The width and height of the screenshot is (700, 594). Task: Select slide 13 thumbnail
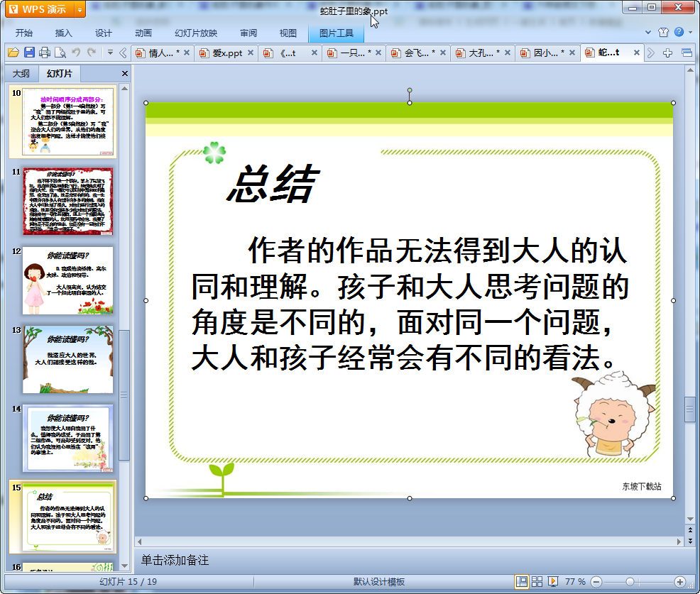pos(68,359)
